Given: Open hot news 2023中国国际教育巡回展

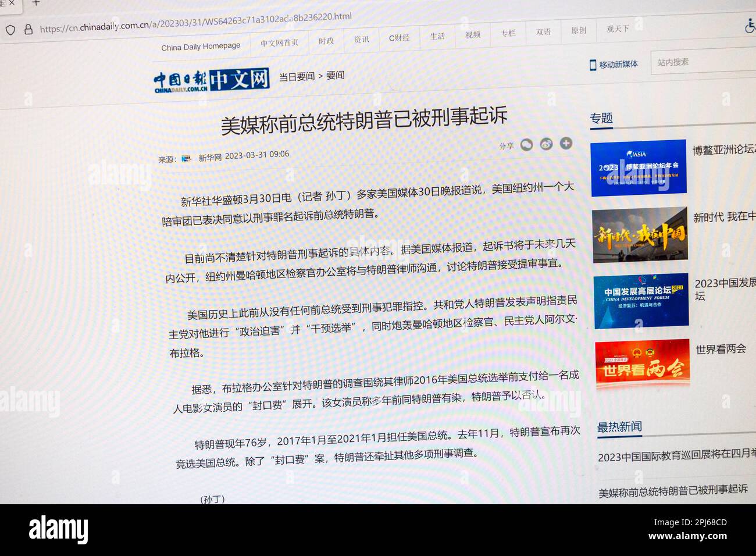Looking at the screenshot, I should 677,455.
